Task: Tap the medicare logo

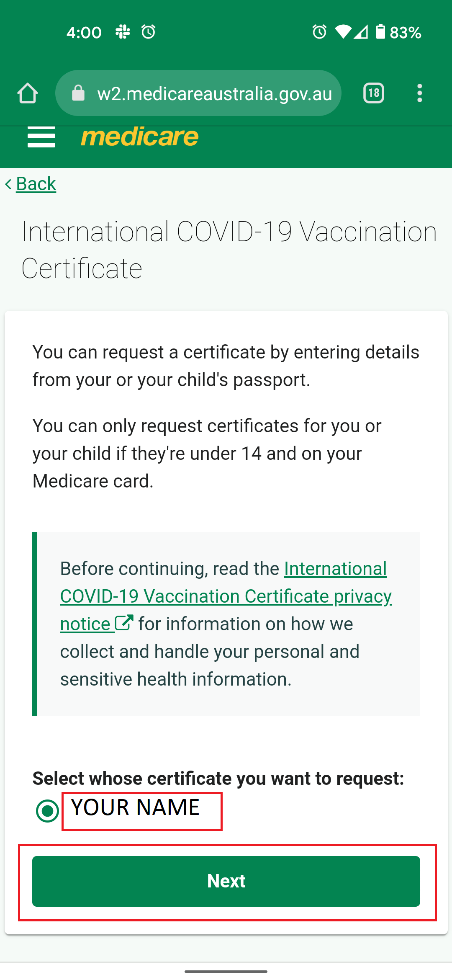Action: pyautogui.click(x=139, y=137)
